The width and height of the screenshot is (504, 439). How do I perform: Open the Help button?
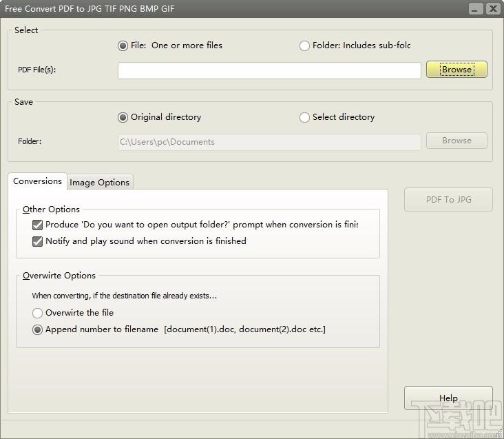pos(448,398)
